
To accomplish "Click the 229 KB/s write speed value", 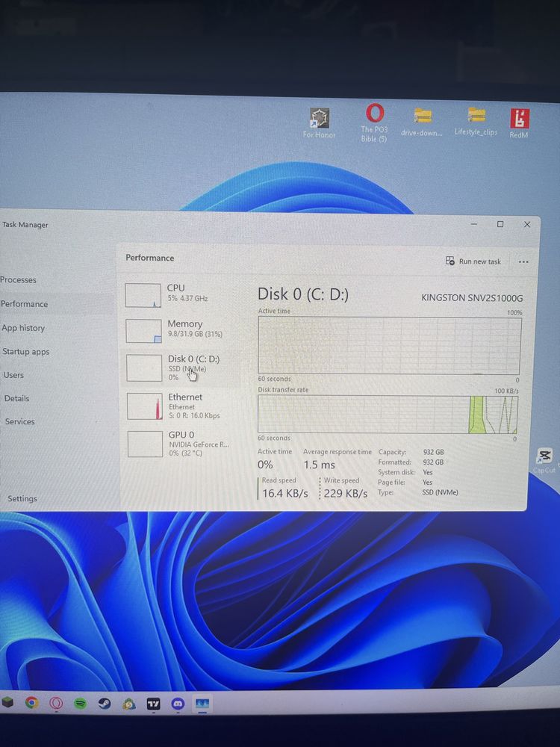I will (345, 493).
